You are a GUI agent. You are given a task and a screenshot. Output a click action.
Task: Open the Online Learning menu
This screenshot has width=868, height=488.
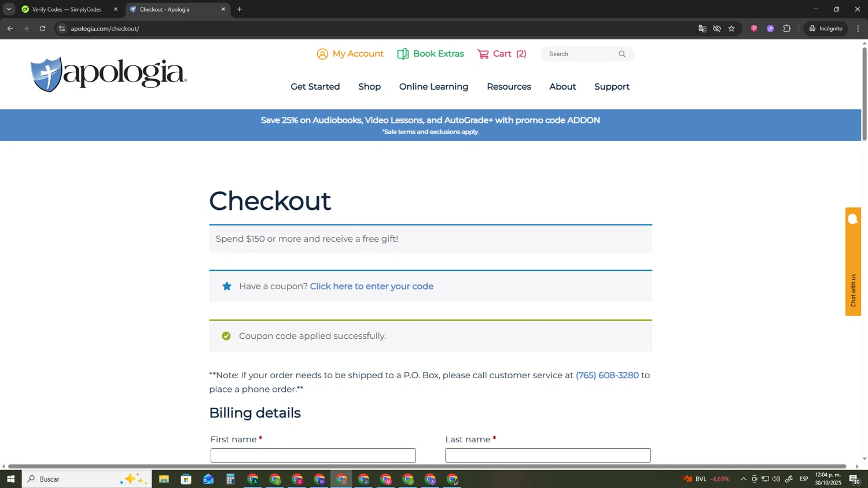click(433, 87)
